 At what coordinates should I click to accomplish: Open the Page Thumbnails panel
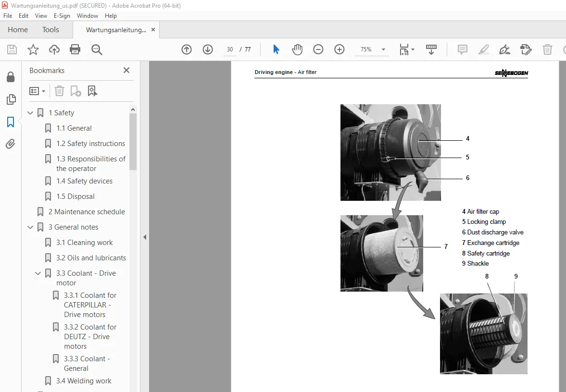coord(11,99)
